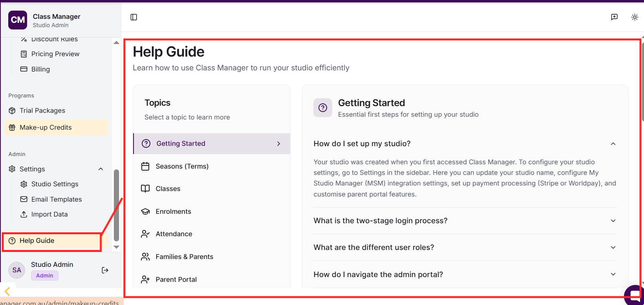The image size is (644, 305).
Task: Click the logout icon beside Studio Admin
Action: click(105, 270)
